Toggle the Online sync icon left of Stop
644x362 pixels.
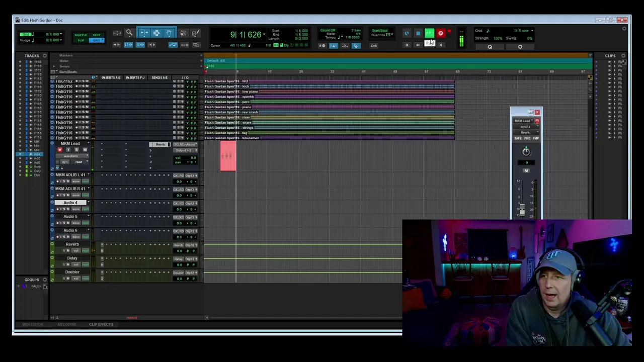(x=407, y=33)
